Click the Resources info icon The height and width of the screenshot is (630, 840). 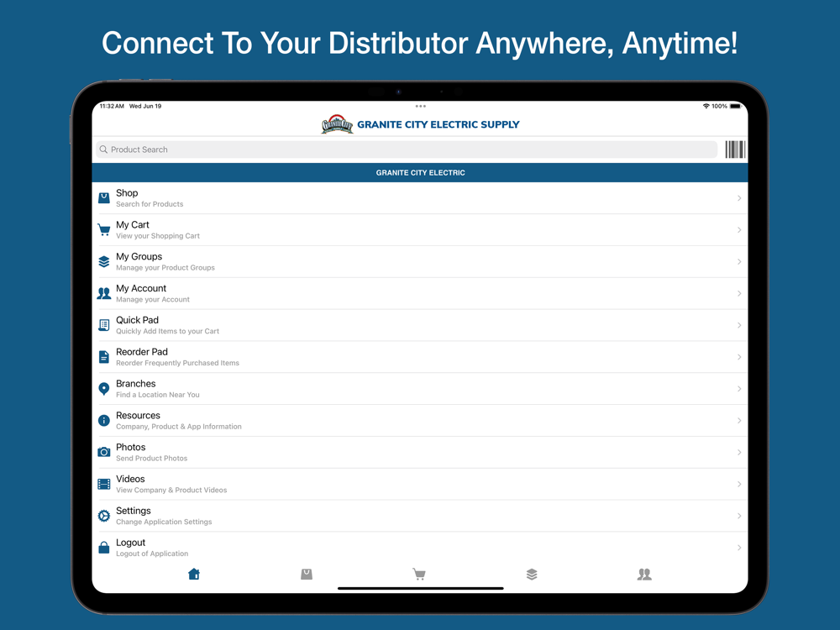pos(104,421)
